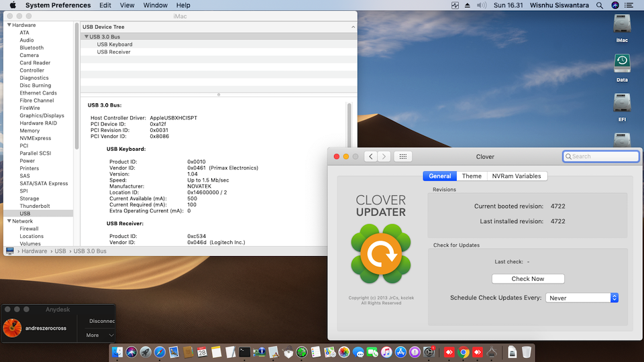
Task: Expand the More menu in Anydesk
Action: click(99, 335)
